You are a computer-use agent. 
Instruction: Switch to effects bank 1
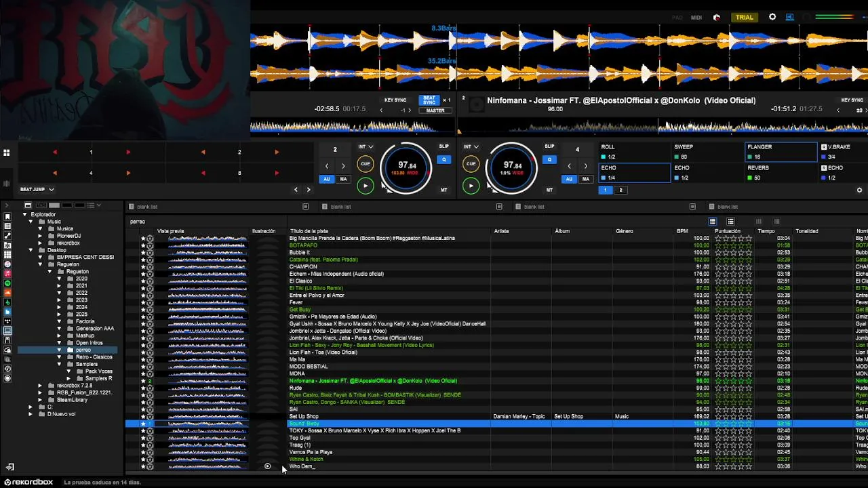click(606, 190)
